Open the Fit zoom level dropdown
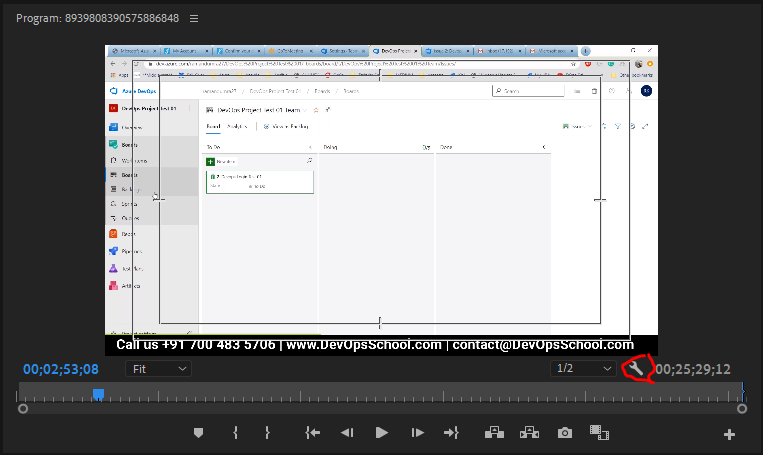 point(159,369)
